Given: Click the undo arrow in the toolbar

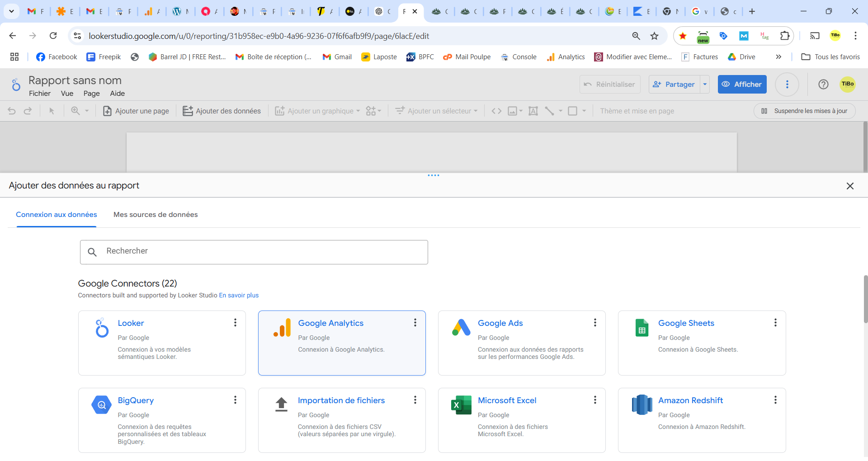Looking at the screenshot, I should pyautogui.click(x=12, y=111).
